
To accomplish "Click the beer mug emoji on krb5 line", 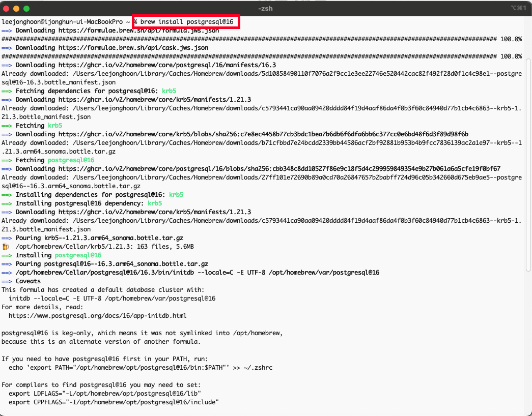I will pos(6,247).
